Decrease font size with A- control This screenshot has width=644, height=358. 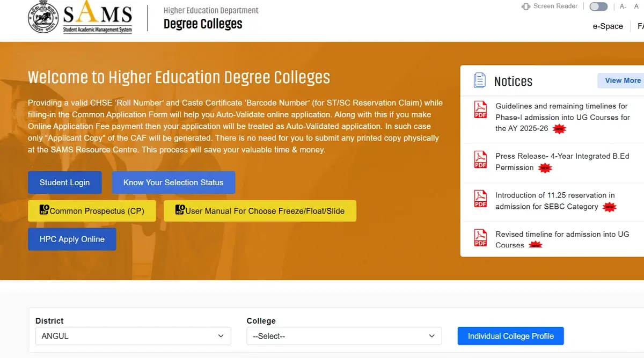(623, 6)
